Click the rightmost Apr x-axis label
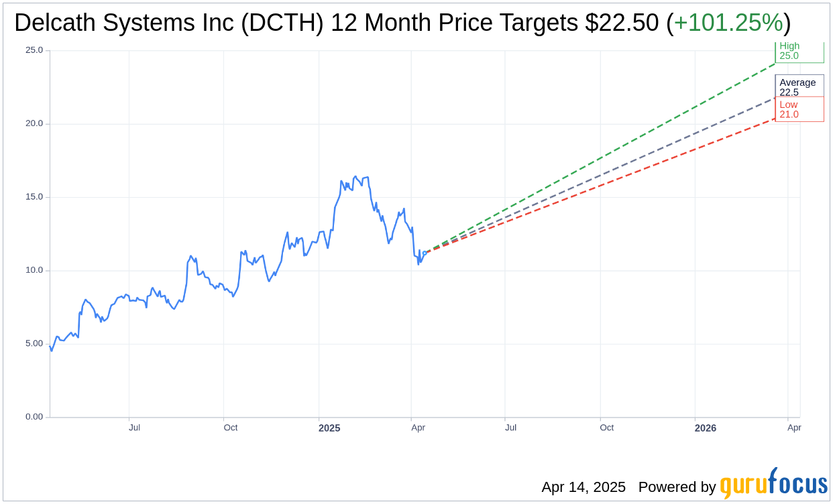 pyautogui.click(x=794, y=428)
